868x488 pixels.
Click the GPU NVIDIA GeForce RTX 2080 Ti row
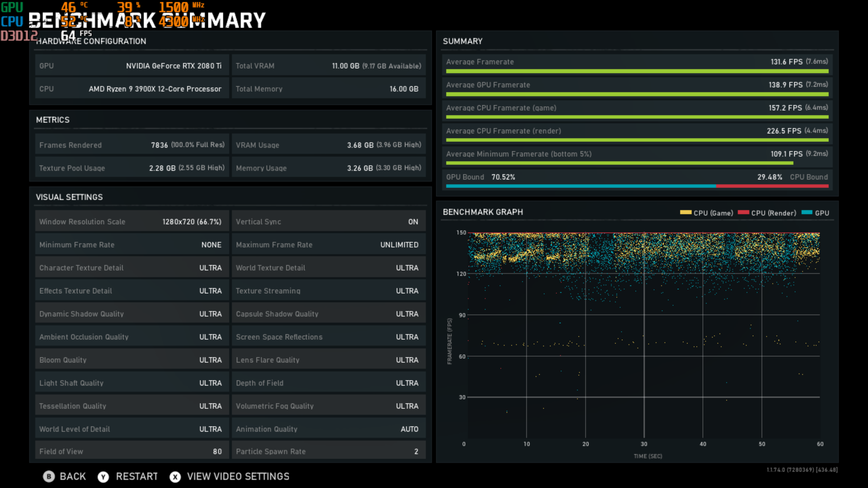(x=132, y=66)
